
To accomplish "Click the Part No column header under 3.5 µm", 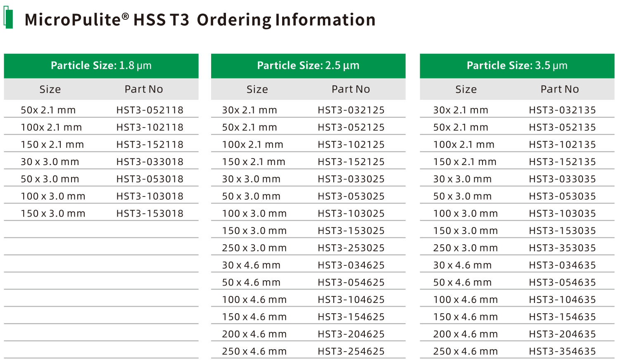I will (x=560, y=89).
